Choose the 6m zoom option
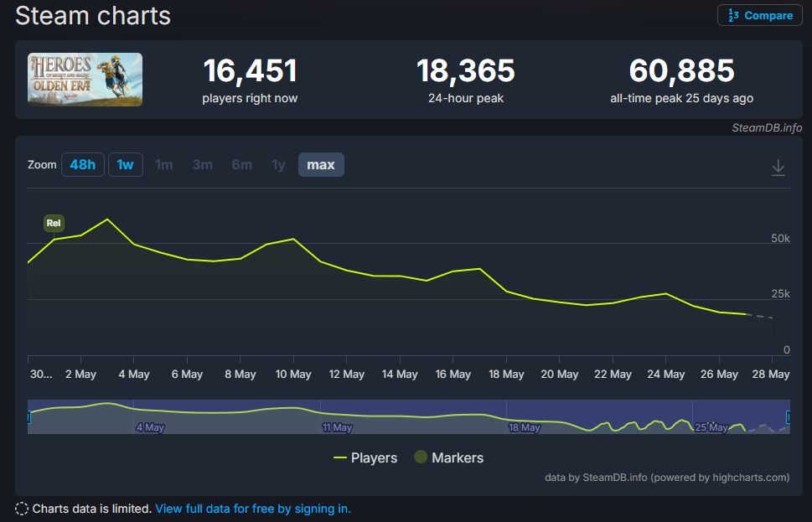812x522 pixels. point(242,165)
